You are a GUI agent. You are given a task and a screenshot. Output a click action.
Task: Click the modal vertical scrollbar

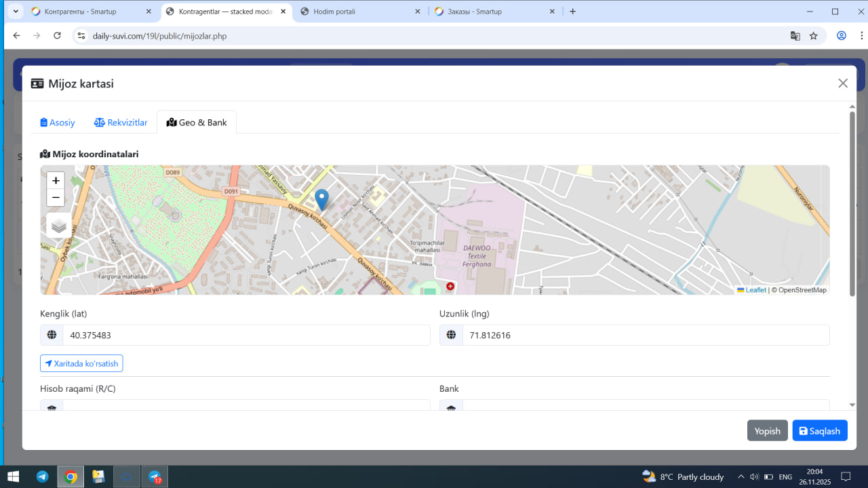(x=852, y=203)
